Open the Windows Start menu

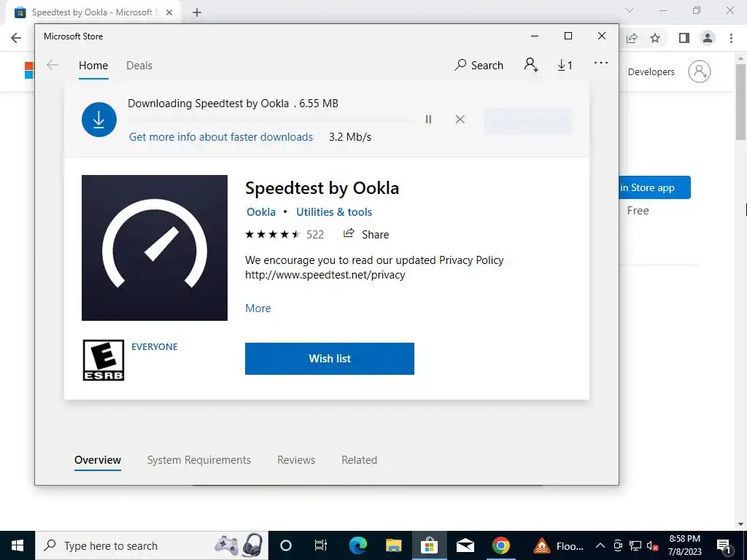pyautogui.click(x=18, y=545)
